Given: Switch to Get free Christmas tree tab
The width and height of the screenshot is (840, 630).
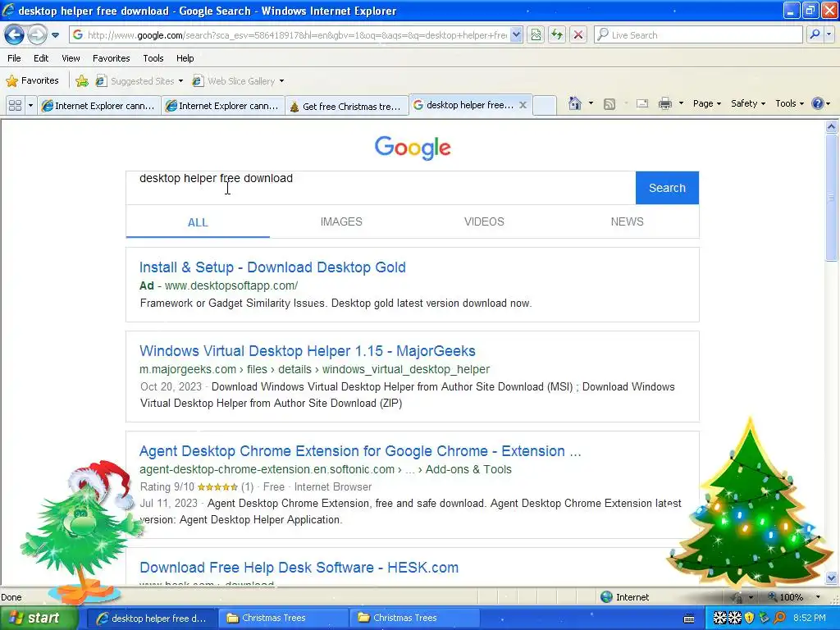Looking at the screenshot, I should [346, 107].
